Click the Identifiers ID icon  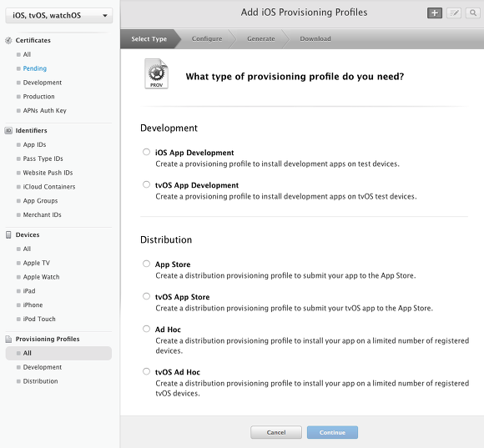(x=8, y=130)
